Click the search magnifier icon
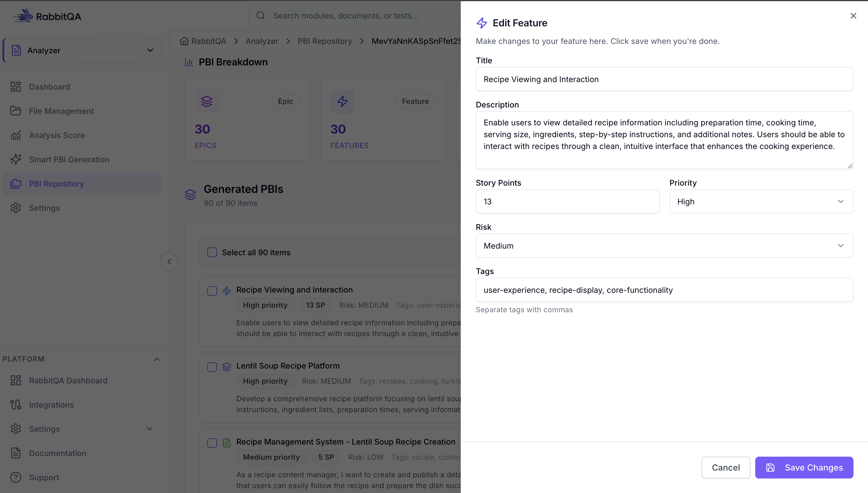The image size is (868, 493). click(261, 15)
